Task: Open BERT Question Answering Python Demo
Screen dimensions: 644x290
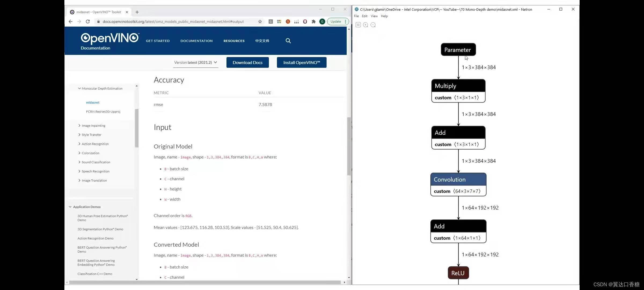Action: click(102, 249)
